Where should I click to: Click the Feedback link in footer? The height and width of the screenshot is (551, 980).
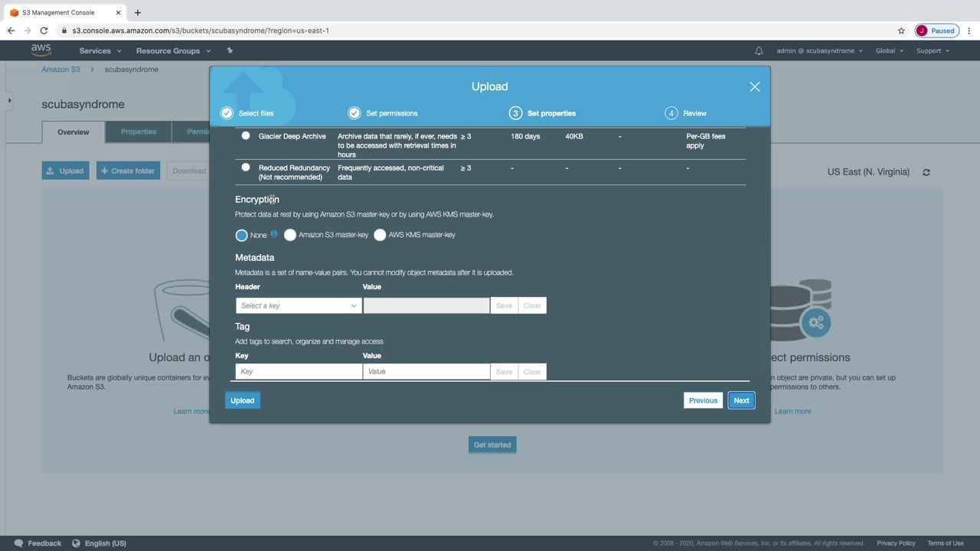(44, 543)
